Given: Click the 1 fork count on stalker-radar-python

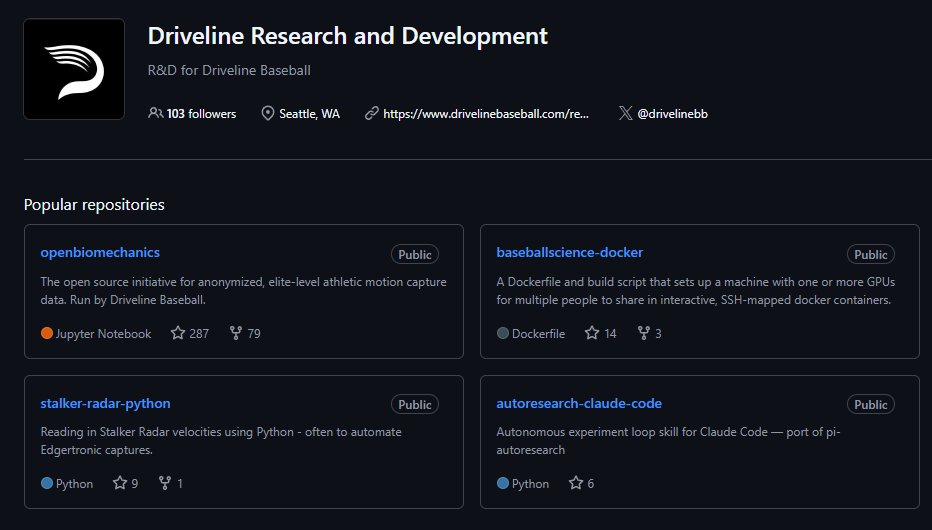Looking at the screenshot, I should click(x=180, y=484).
